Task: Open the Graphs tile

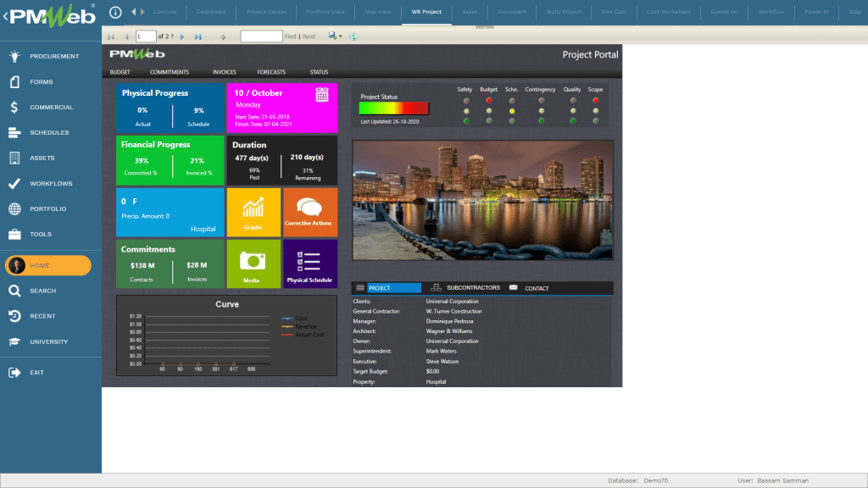Action: 253,213
